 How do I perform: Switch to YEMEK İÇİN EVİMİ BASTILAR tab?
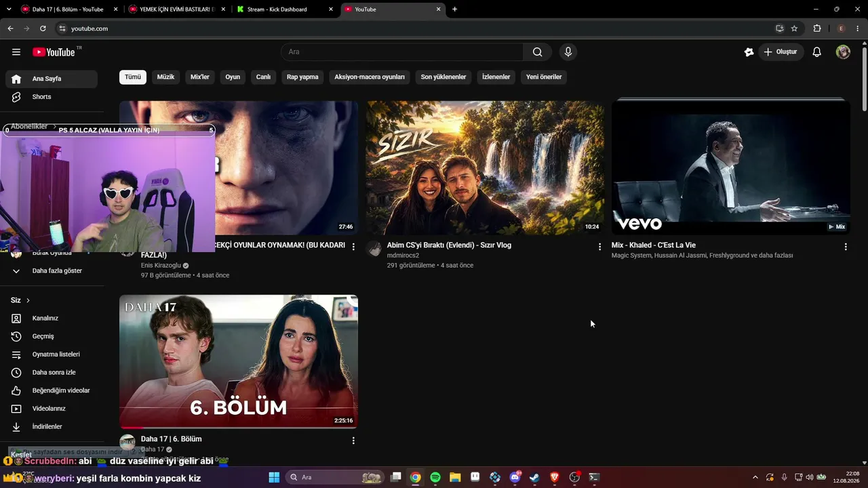pyautogui.click(x=178, y=9)
